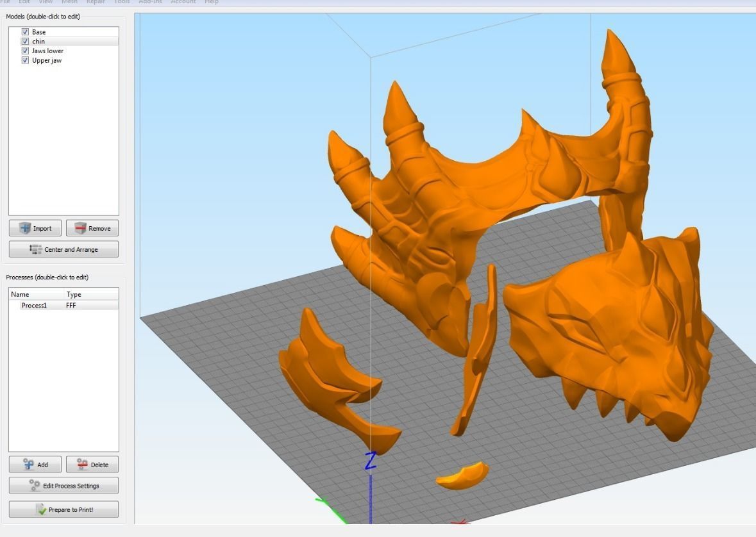Click Prepare to Print!
This screenshot has width=756, height=537.
63,509
